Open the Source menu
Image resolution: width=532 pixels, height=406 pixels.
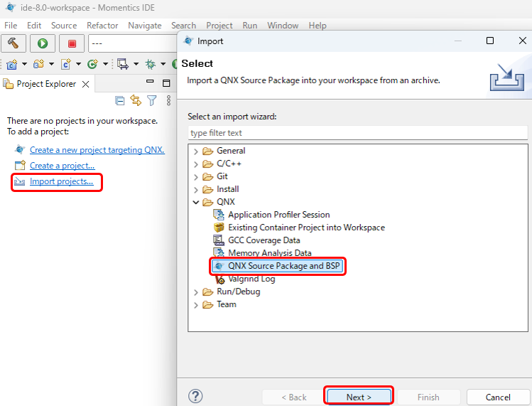coord(64,26)
